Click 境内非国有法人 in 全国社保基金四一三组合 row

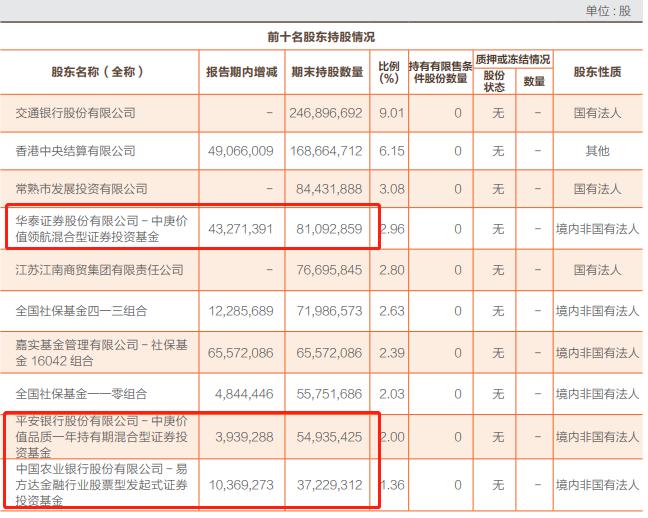(598, 311)
